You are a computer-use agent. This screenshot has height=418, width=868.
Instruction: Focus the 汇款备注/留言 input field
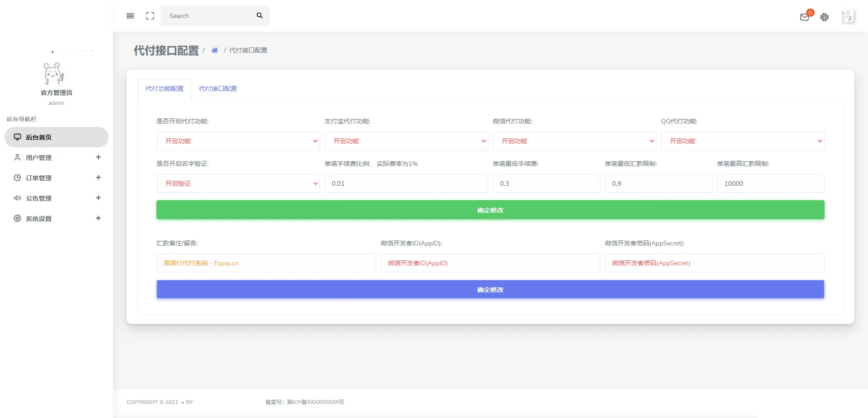266,263
